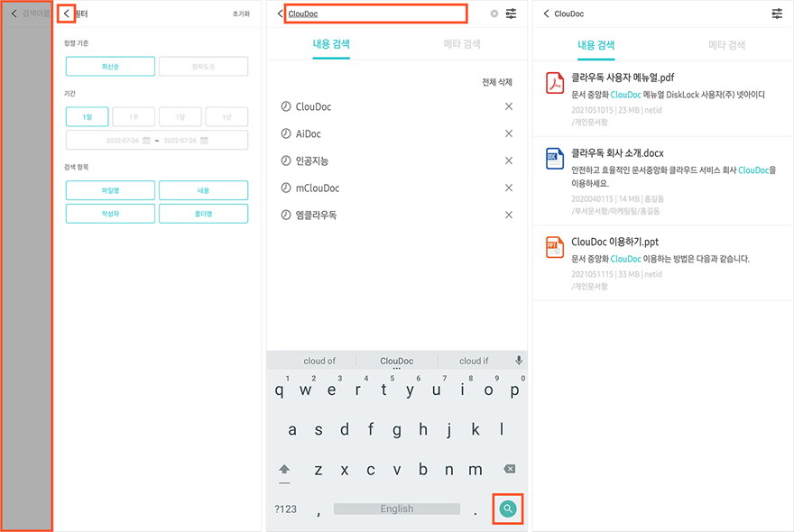Delete the 엠클라우독 history entry with its X
Screen dimensions: 794x532
(x=509, y=216)
